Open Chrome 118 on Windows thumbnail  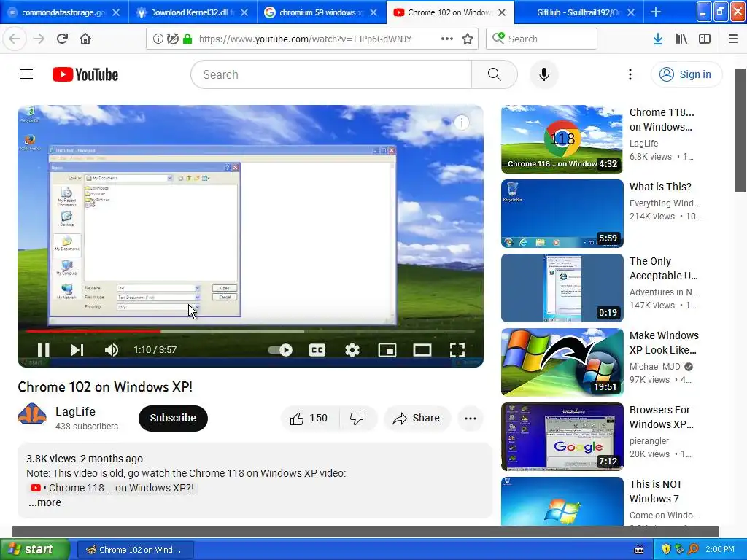[562, 139]
